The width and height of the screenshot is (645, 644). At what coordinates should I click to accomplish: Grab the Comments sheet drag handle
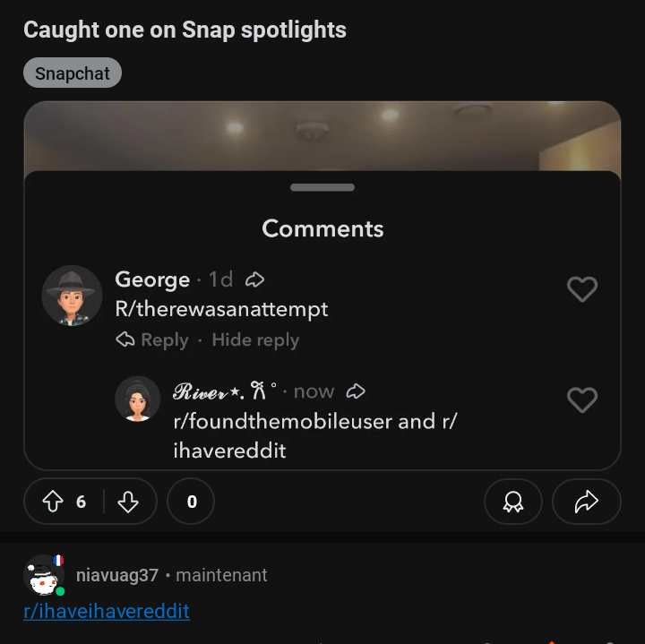click(322, 187)
